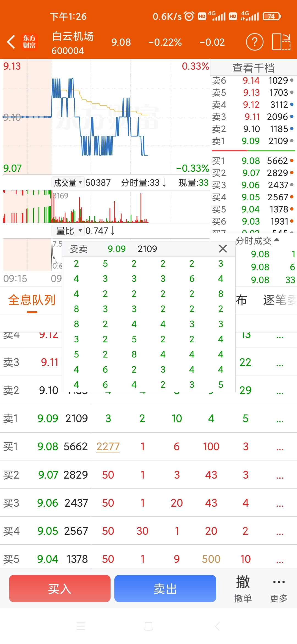Image resolution: width=297 pixels, height=644 pixels.
Task: Tap the 撤单 cancel order button
Action: [243, 589]
